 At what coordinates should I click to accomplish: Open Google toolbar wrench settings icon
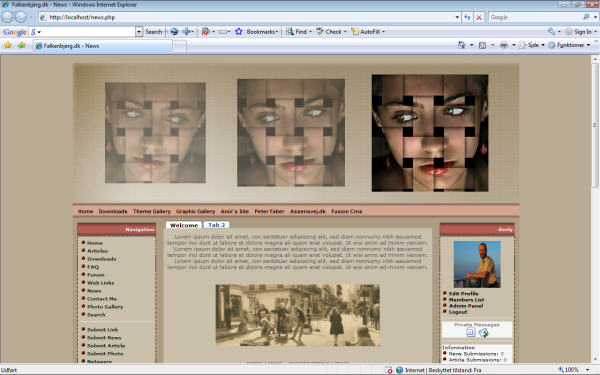pyautogui.click(x=551, y=31)
